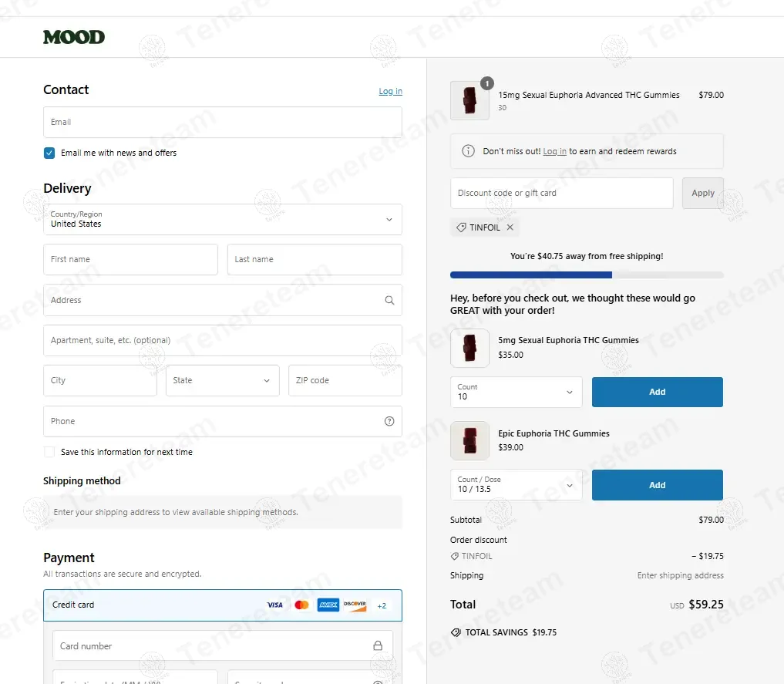Click the address search magnifier icon
The height and width of the screenshot is (684, 784).
(389, 301)
